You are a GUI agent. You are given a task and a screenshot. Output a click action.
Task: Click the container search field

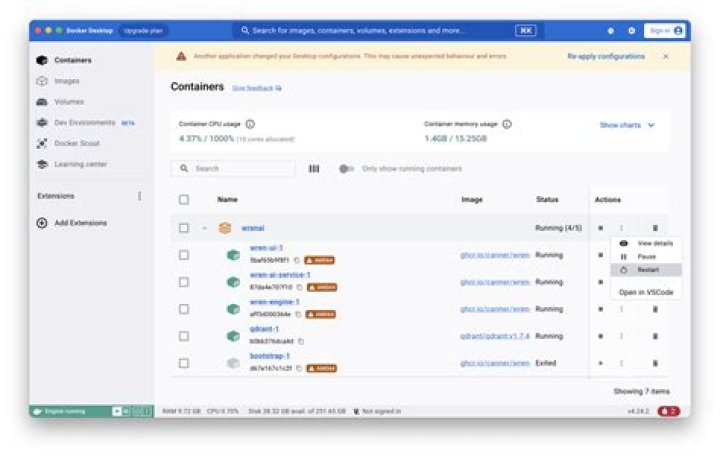point(233,169)
